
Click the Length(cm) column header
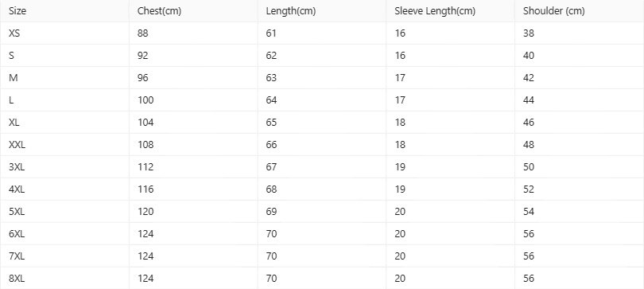coord(291,11)
